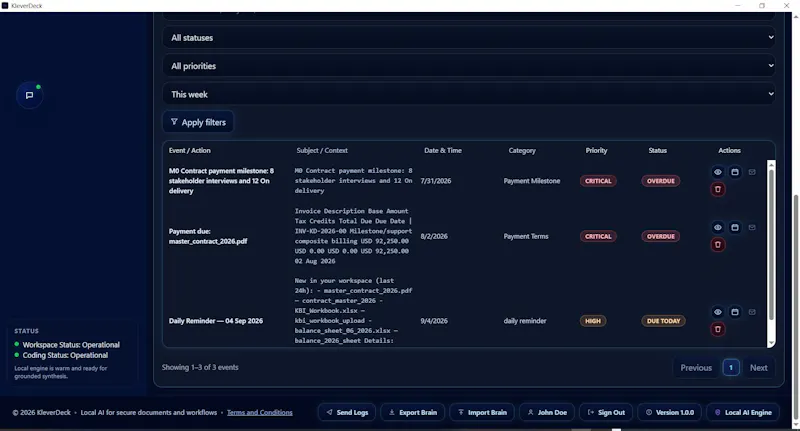The height and width of the screenshot is (431, 800).
Task: Expand the All priorities dropdown
Action: click(469, 66)
